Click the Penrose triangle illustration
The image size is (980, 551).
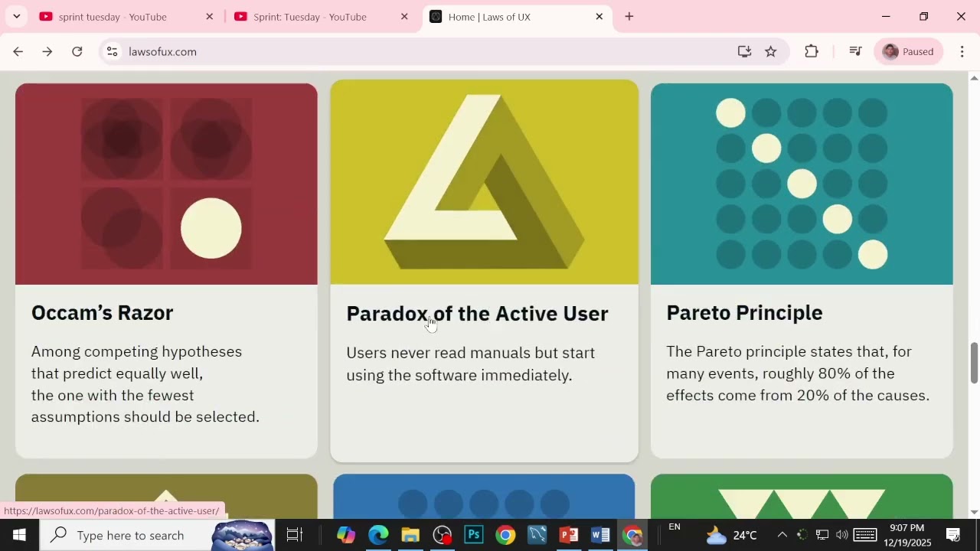(484, 182)
